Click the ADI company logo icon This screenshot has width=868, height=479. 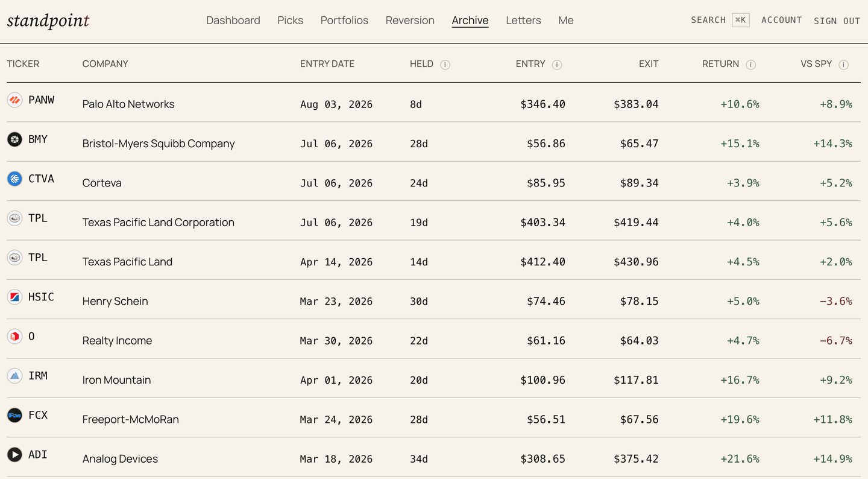coord(14,454)
